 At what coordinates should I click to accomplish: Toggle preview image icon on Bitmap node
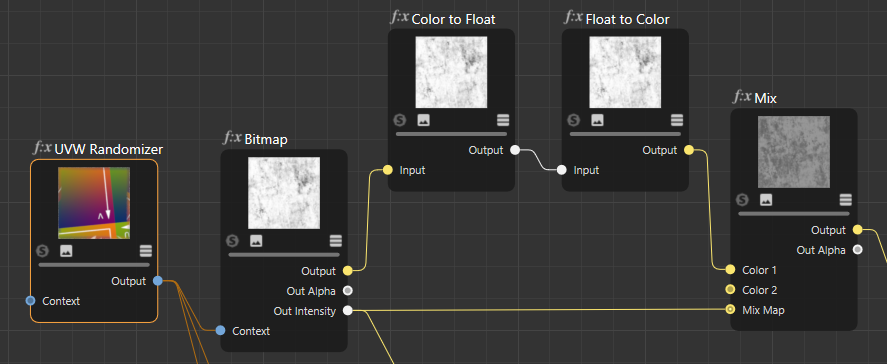point(256,241)
